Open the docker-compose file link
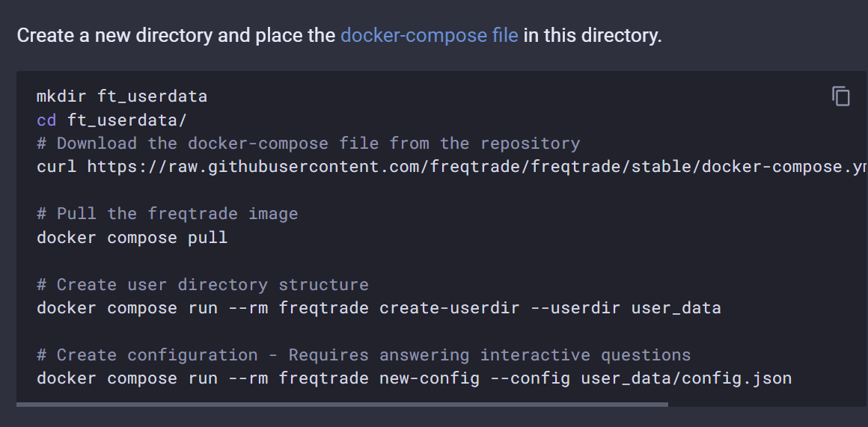The width and height of the screenshot is (868, 427). 429,35
